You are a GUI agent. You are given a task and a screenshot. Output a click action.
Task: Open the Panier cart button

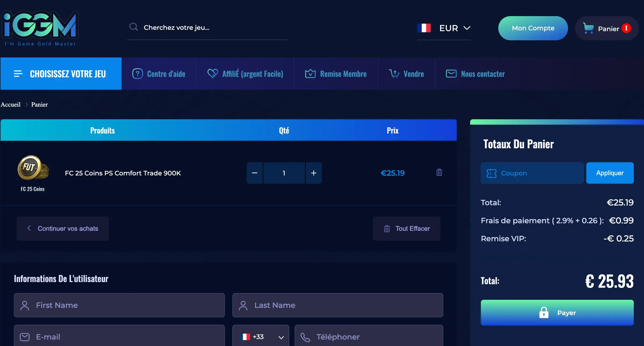[607, 28]
